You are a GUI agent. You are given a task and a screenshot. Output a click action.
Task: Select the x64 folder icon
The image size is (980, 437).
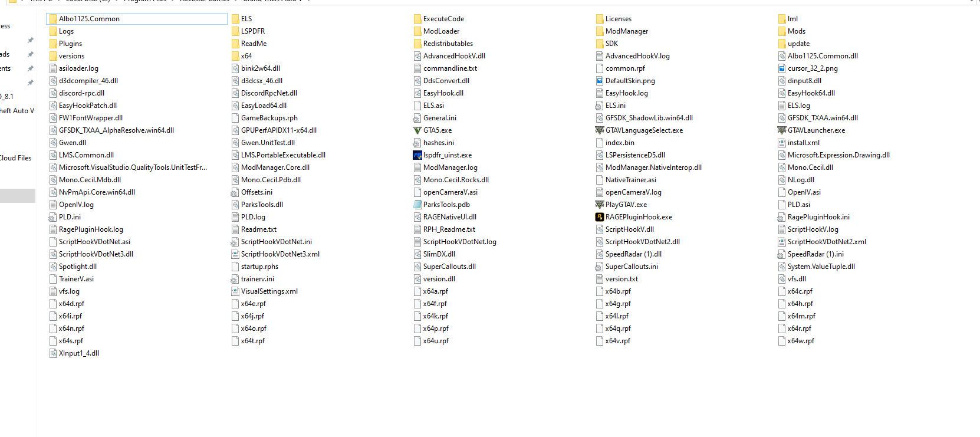pos(235,56)
